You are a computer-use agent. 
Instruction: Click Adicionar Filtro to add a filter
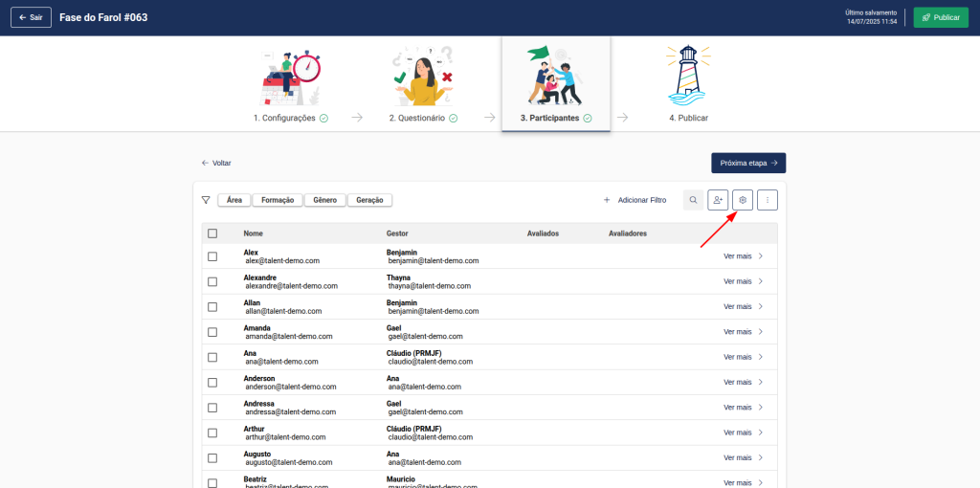(x=635, y=200)
